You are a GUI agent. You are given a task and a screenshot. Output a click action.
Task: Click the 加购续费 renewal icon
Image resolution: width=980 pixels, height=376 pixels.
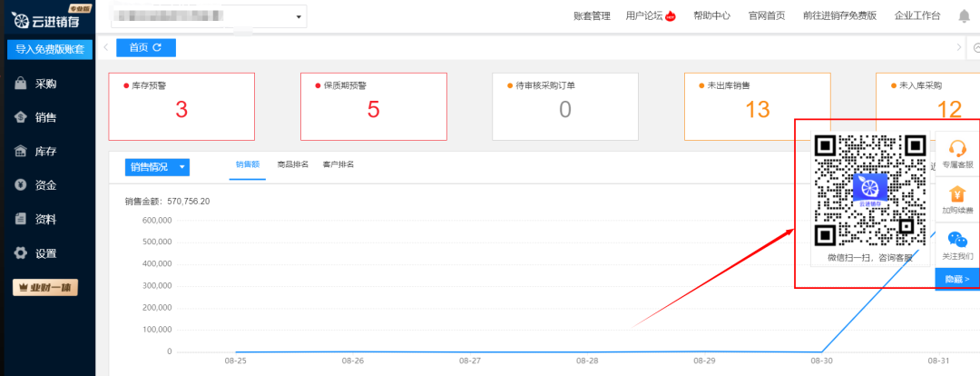957,194
